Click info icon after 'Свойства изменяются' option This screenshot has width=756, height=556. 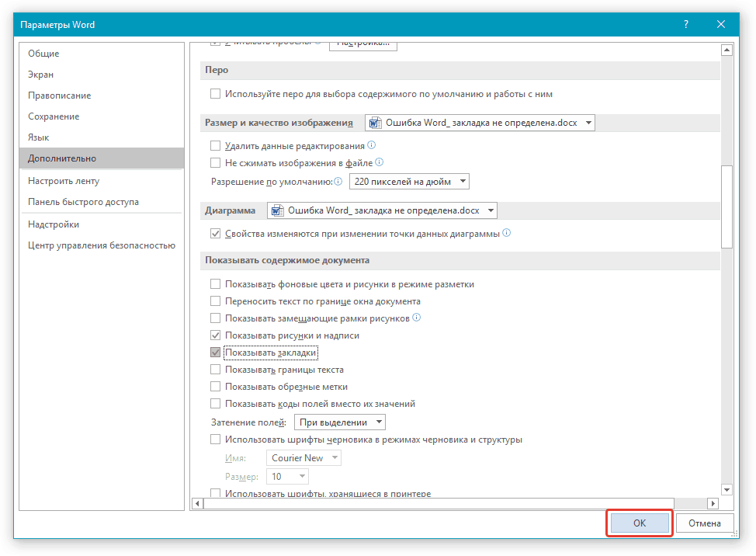(x=506, y=233)
